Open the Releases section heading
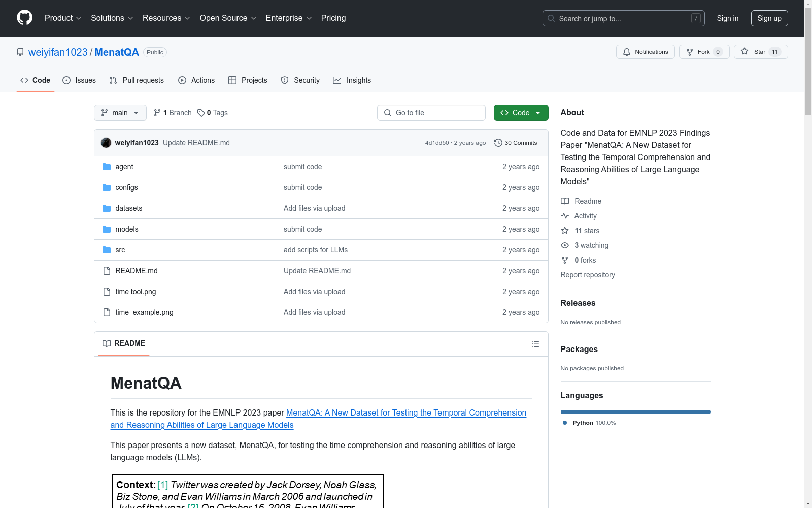The height and width of the screenshot is (508, 812). [578, 303]
